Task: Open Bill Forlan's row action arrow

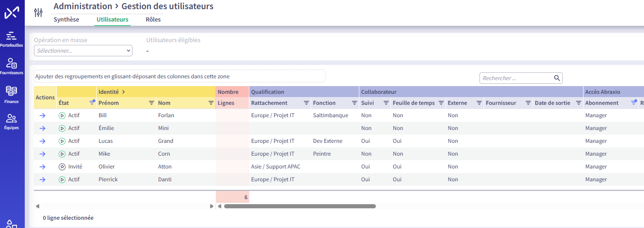Action: point(42,116)
